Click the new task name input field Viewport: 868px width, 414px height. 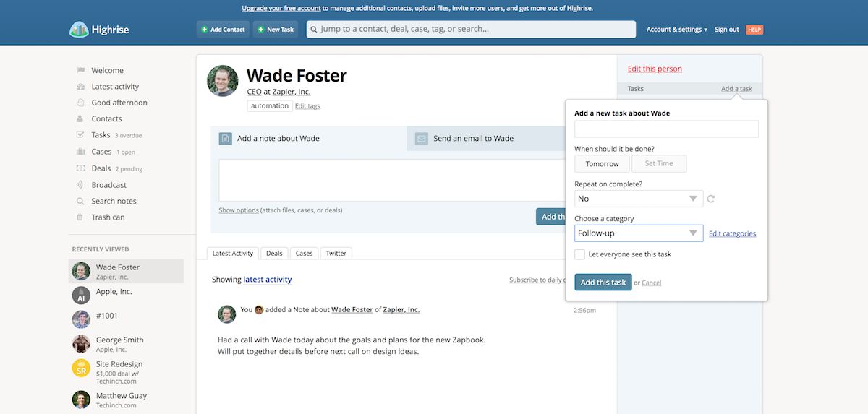point(666,129)
